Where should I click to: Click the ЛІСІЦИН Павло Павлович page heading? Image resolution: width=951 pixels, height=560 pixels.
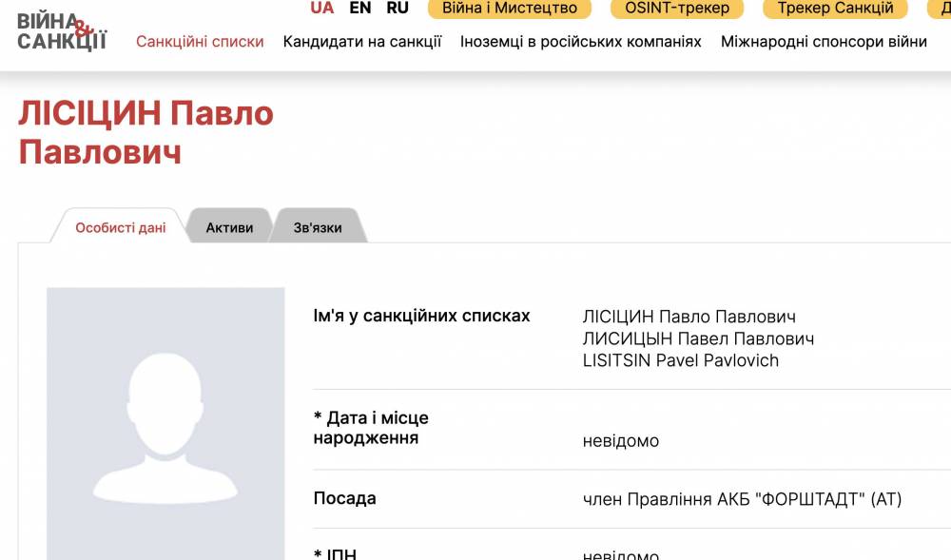point(146,132)
